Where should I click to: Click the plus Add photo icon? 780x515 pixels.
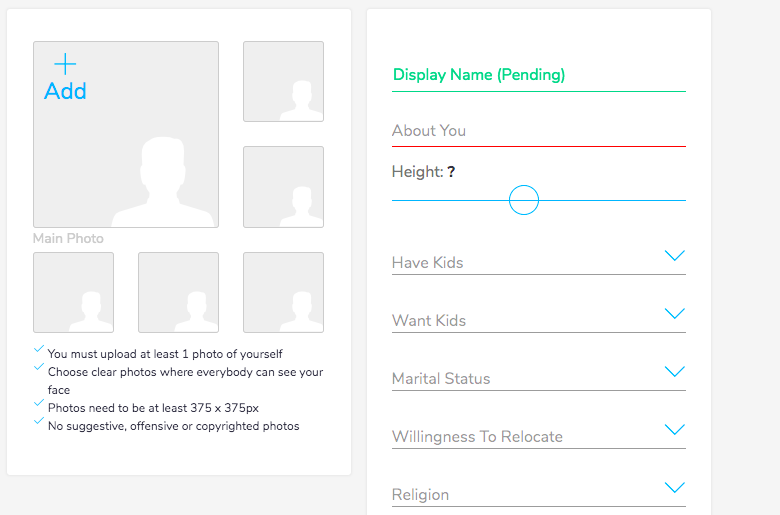[65, 65]
